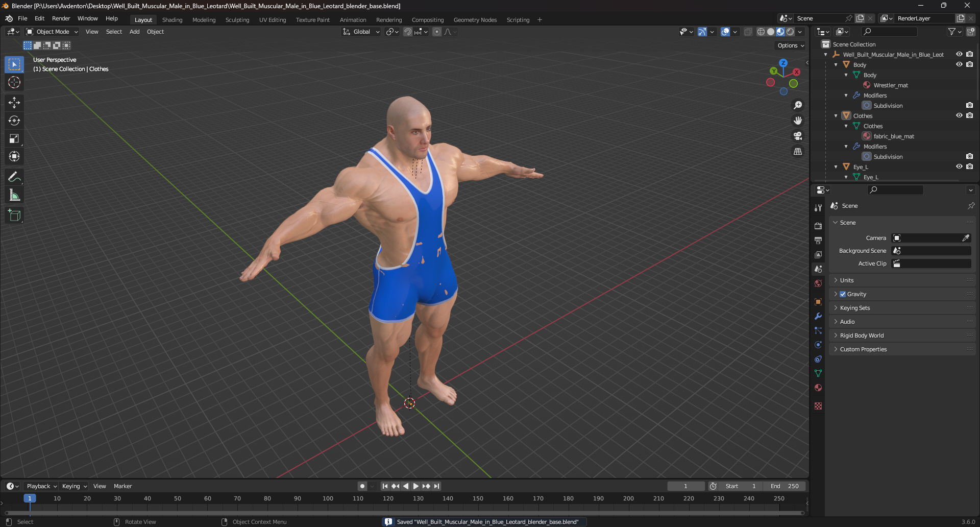980x527 pixels.
Task: Click the zoom magnifier in the viewport
Action: pyautogui.click(x=798, y=105)
